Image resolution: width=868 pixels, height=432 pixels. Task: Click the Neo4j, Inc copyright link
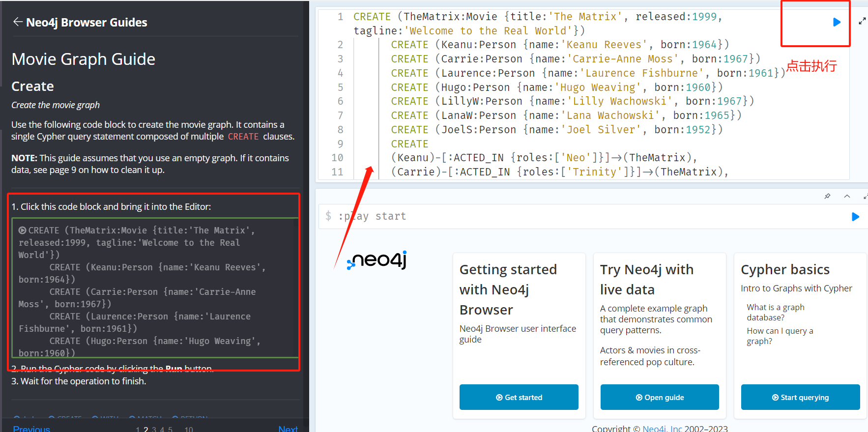[x=662, y=428]
